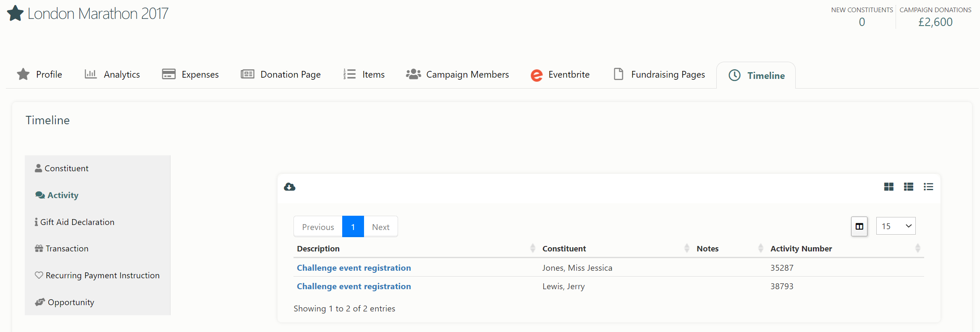Click the Constituent column header

tap(564, 248)
